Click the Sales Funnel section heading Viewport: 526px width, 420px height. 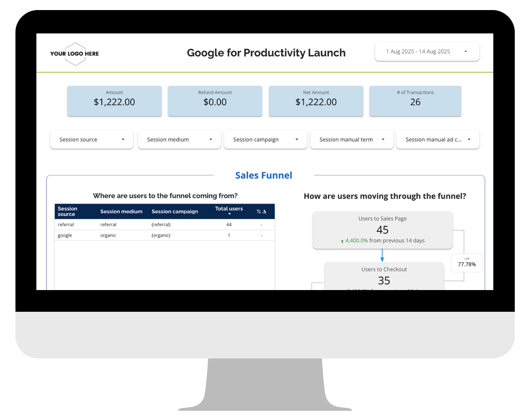coord(264,175)
